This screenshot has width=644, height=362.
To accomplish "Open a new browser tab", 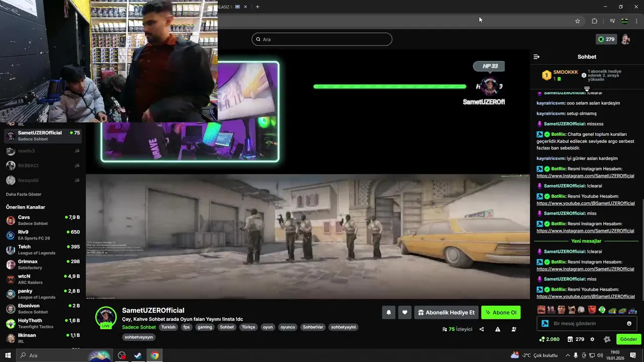I will point(258,7).
